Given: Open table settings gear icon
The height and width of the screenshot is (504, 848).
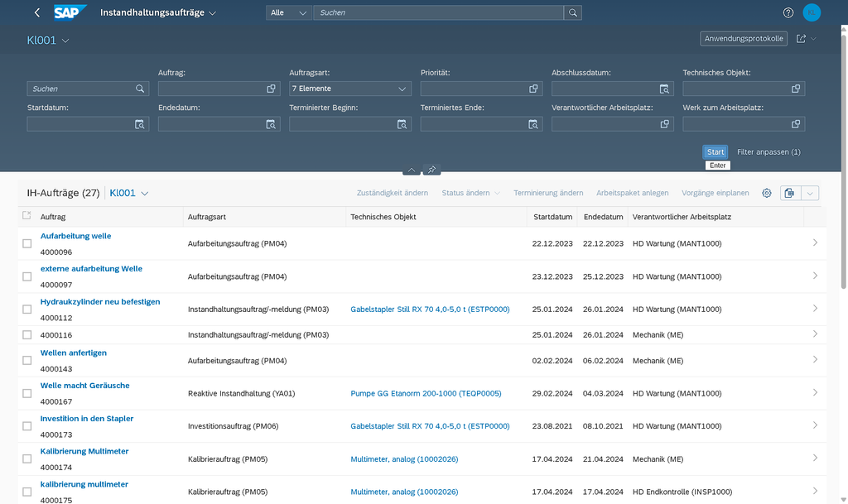Looking at the screenshot, I should tap(766, 193).
